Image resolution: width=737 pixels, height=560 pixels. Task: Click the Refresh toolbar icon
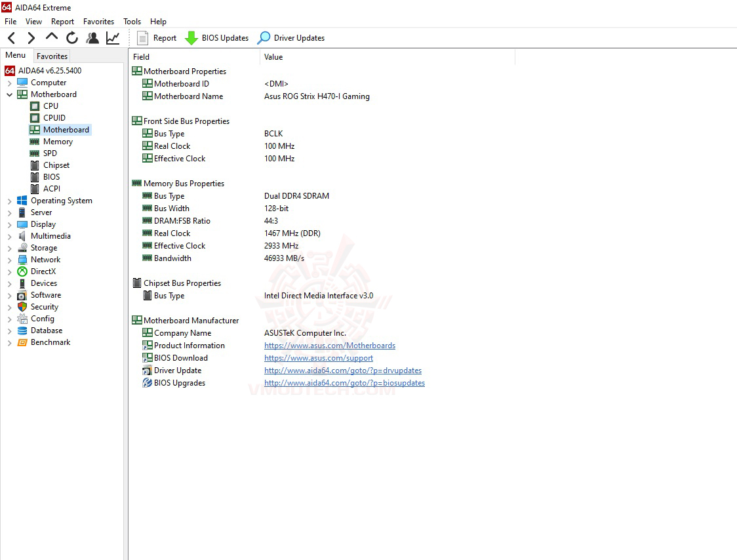(x=72, y=37)
